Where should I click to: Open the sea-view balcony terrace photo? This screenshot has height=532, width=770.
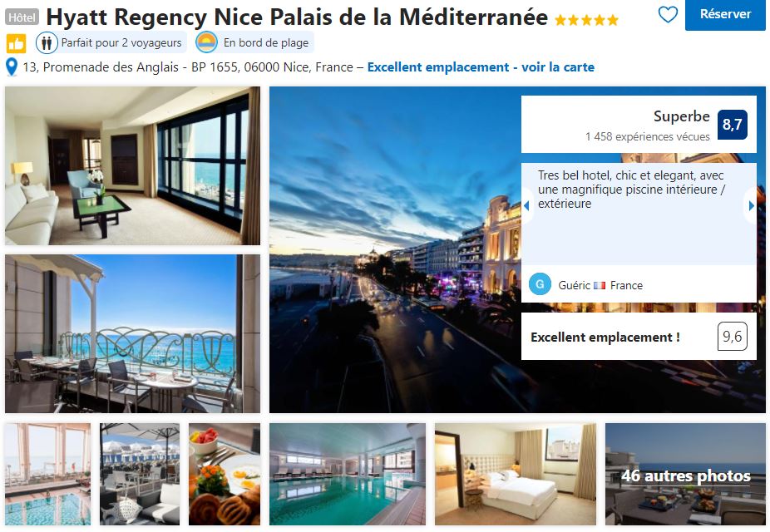(x=132, y=333)
